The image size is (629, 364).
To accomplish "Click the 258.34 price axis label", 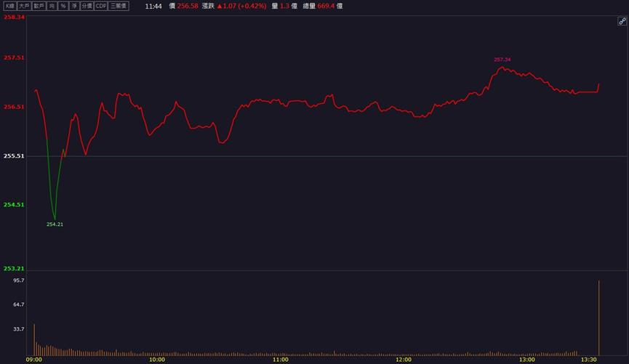I will click(x=14, y=17).
